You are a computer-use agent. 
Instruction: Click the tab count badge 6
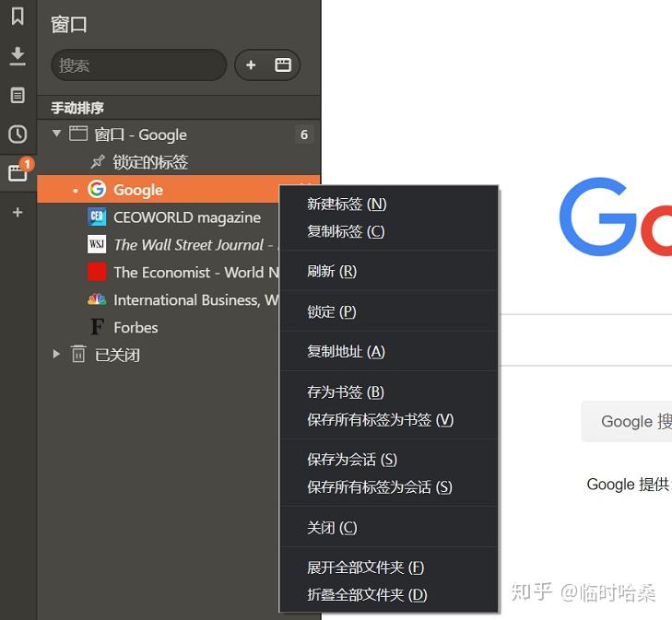click(304, 135)
